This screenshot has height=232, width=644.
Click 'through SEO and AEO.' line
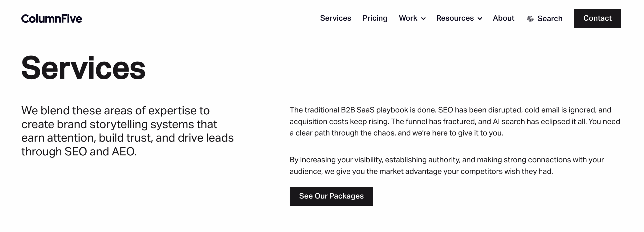(x=79, y=152)
